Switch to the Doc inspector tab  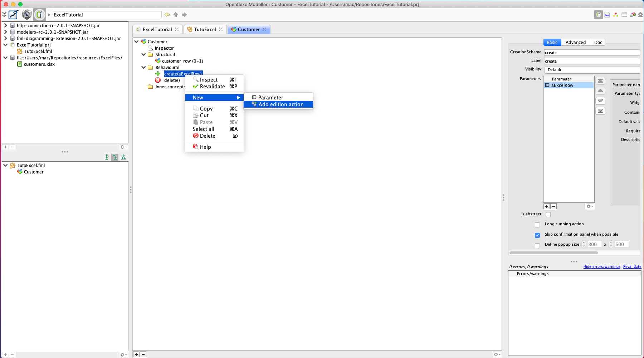(x=598, y=42)
